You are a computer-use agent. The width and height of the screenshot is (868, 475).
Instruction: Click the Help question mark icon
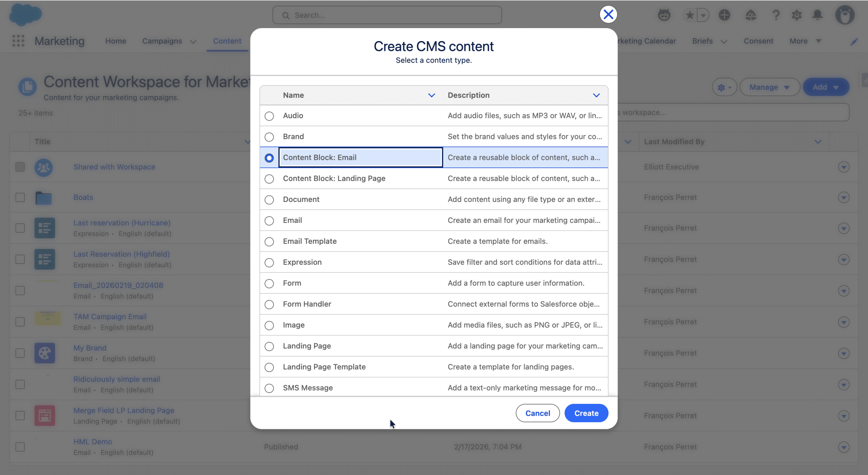pos(776,15)
